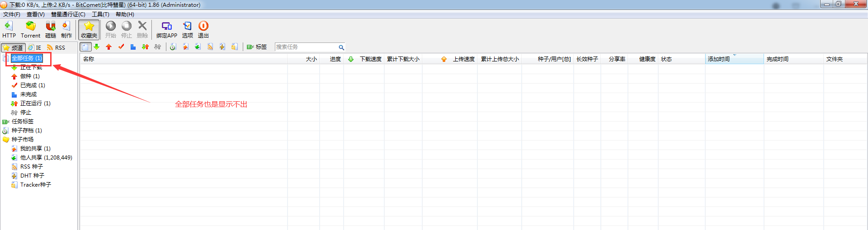Show DHT torrents lightning icon in filter bar
This screenshot has height=230, width=868.
(222, 47)
